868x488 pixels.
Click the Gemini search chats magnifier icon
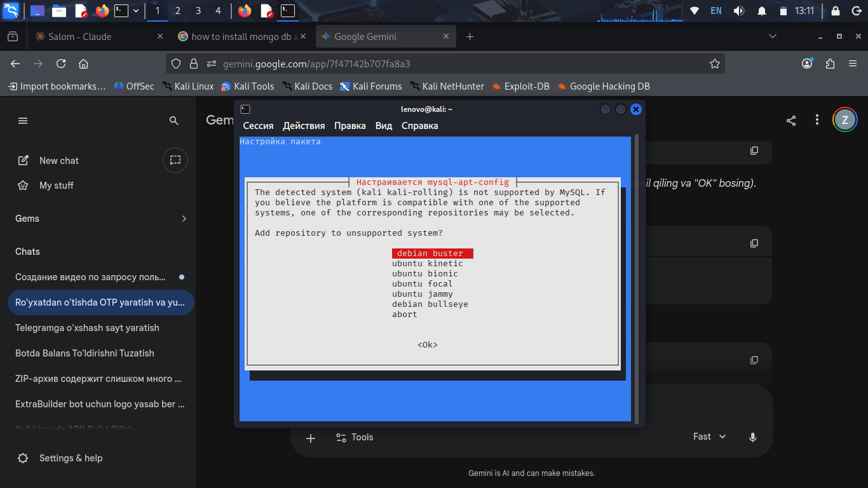point(173,121)
